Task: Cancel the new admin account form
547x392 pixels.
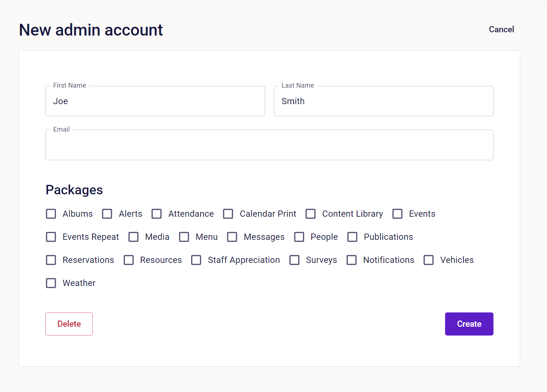Action: [501, 29]
